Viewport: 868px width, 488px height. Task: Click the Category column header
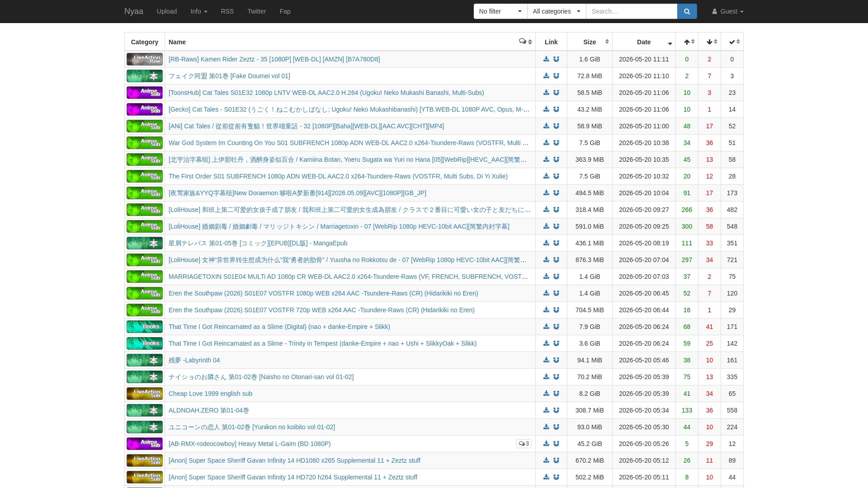click(x=145, y=42)
